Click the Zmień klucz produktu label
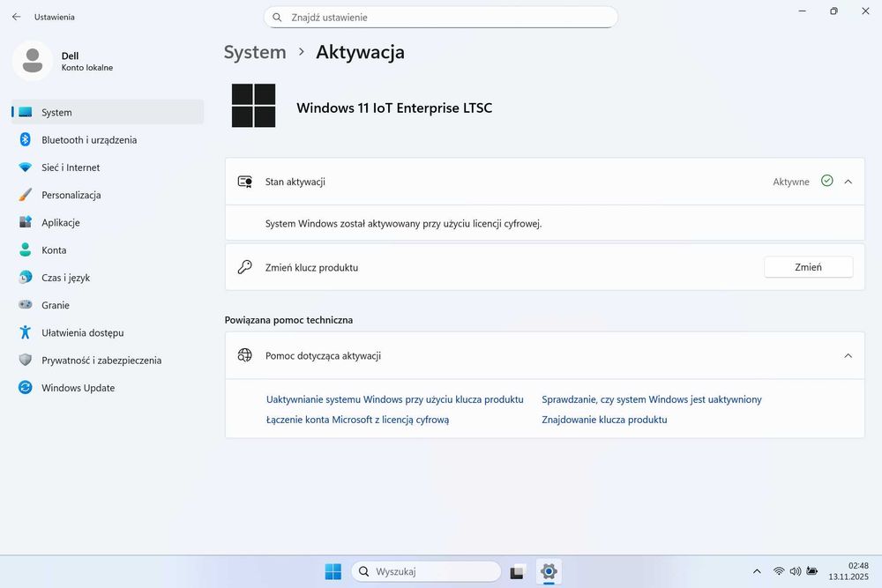 [311, 268]
